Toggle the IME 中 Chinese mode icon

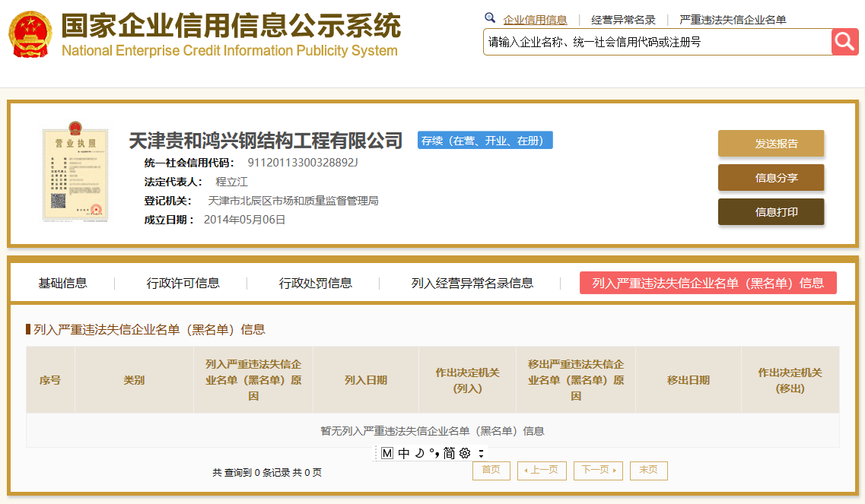click(404, 453)
